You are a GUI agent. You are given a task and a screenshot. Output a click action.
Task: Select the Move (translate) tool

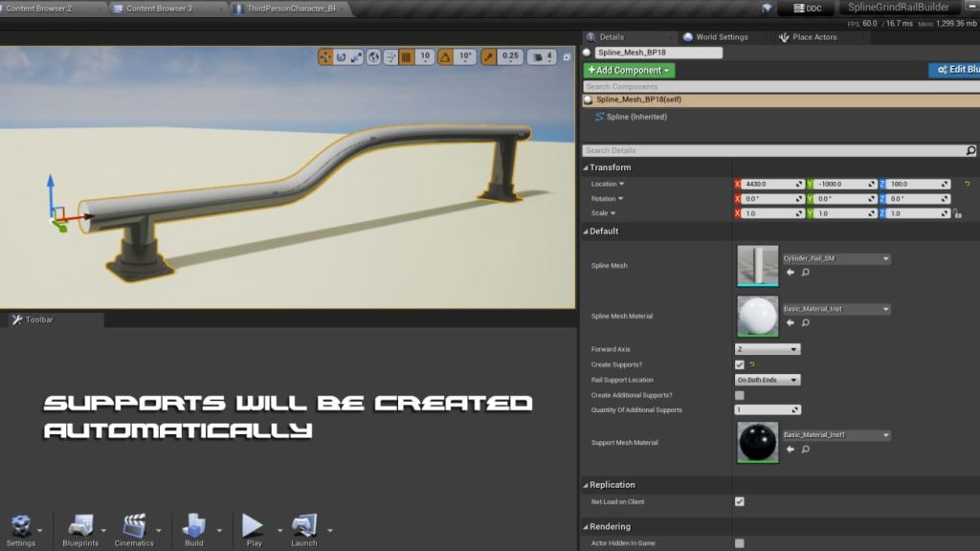pyautogui.click(x=325, y=56)
